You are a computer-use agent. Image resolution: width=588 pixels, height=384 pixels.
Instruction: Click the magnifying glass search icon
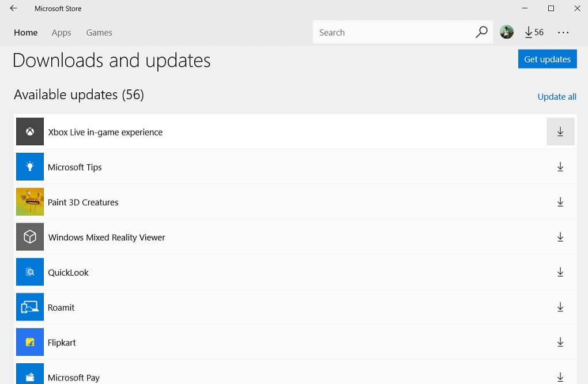481,32
